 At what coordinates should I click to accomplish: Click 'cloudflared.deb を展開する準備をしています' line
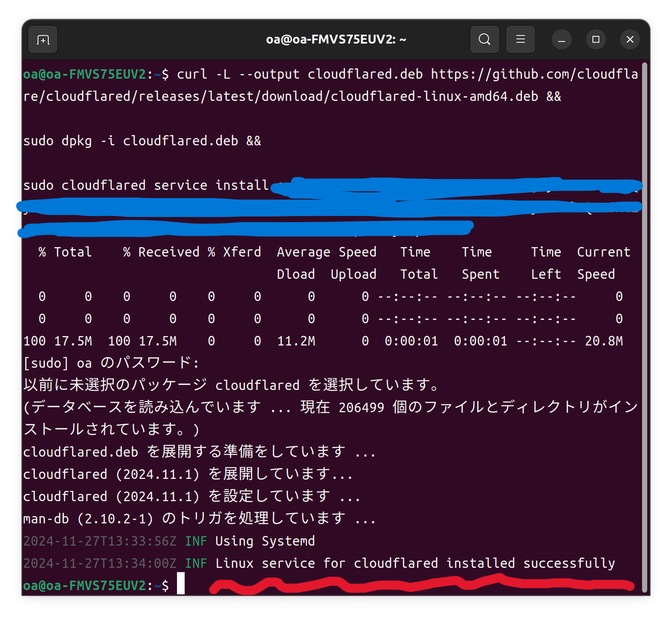coord(199,451)
